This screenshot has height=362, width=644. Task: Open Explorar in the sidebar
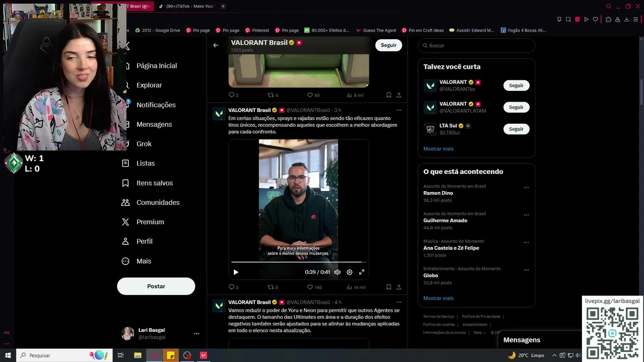tap(149, 85)
